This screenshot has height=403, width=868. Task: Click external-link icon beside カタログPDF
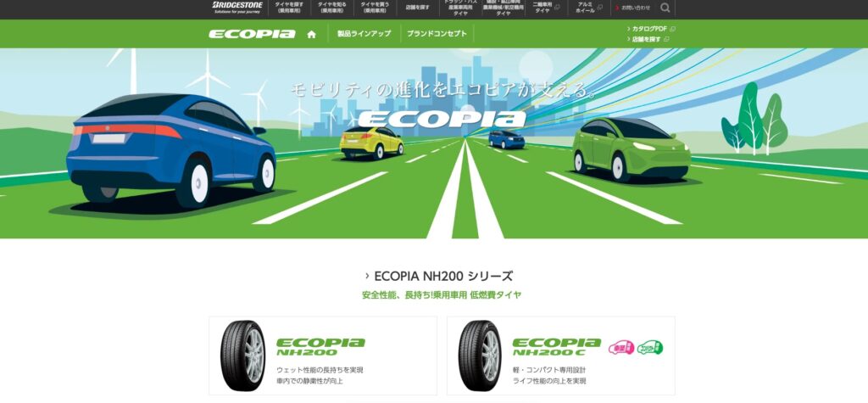click(x=672, y=29)
